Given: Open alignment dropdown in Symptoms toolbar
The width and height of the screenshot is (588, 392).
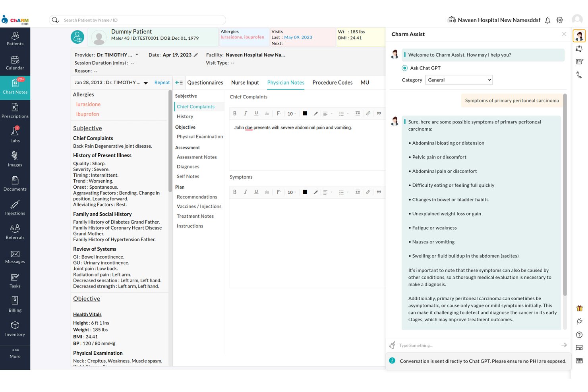Looking at the screenshot, I should [x=328, y=192].
